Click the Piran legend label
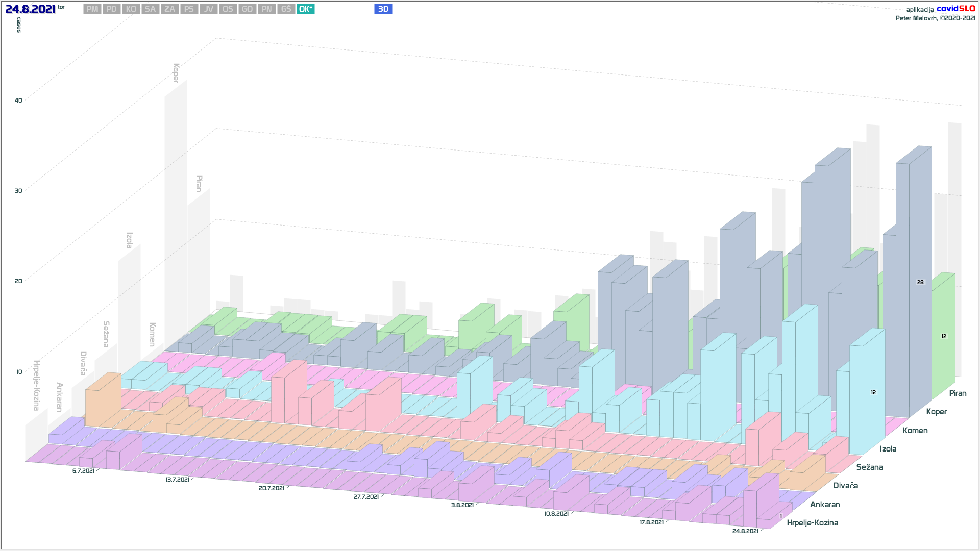 point(958,393)
